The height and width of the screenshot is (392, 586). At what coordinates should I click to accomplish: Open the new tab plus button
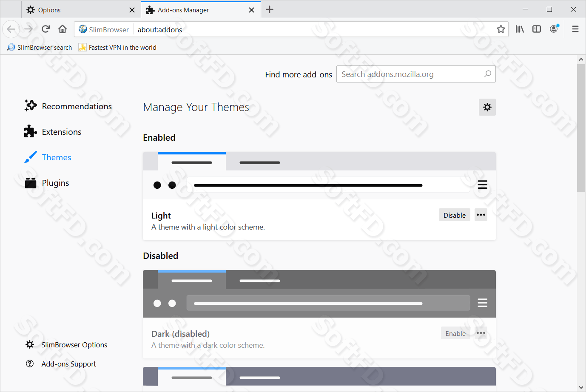pyautogui.click(x=270, y=9)
